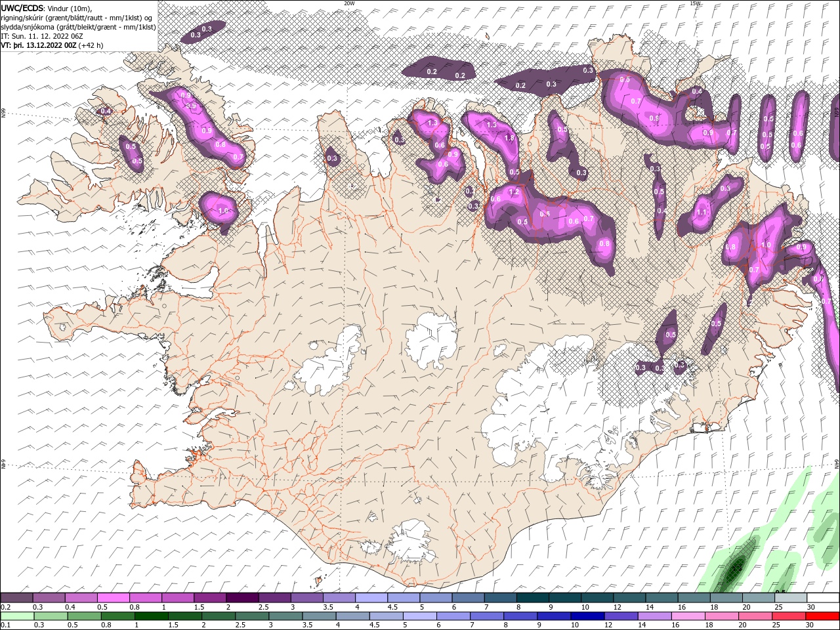Click the 1.8 snowfall value on the map
This screenshot has width=840, height=630.
tap(509, 138)
